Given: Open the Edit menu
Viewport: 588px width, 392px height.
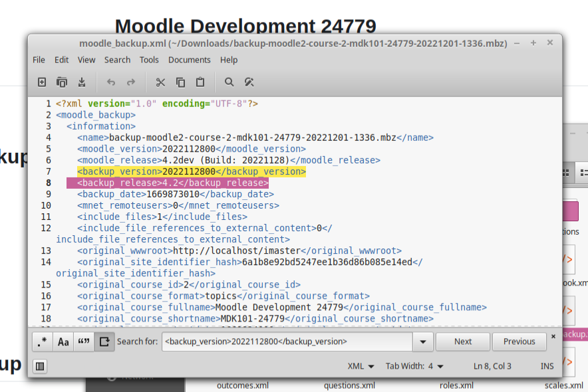Looking at the screenshot, I should coord(61,60).
